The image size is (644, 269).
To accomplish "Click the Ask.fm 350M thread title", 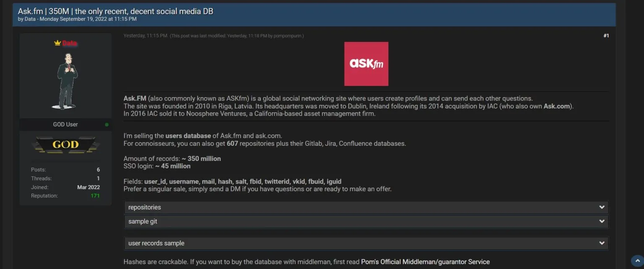I will [x=115, y=11].
